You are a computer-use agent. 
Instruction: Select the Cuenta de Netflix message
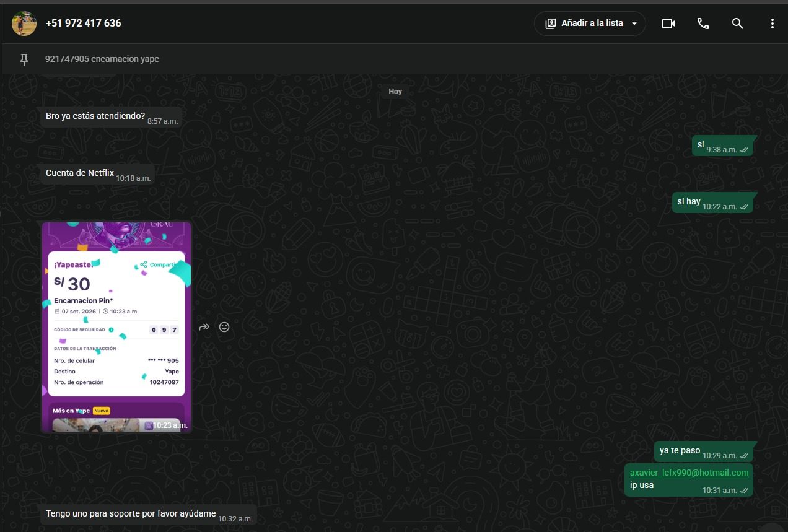pyautogui.click(x=97, y=174)
